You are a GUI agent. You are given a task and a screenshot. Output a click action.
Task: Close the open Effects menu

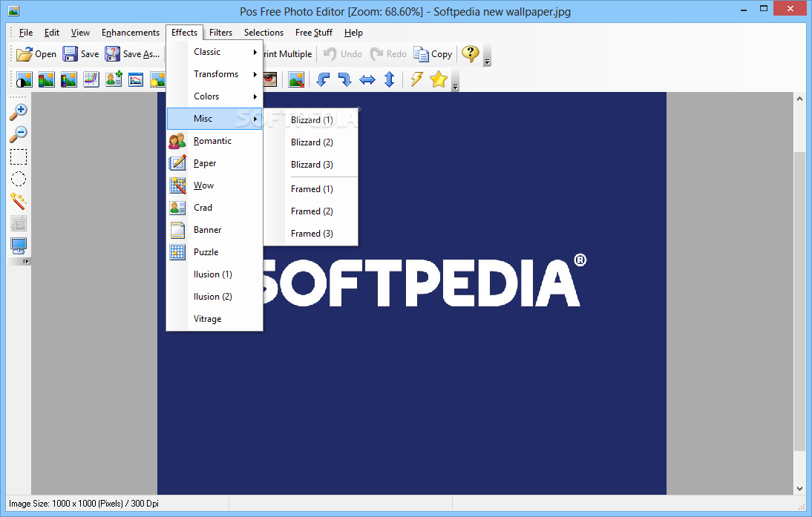(x=184, y=33)
